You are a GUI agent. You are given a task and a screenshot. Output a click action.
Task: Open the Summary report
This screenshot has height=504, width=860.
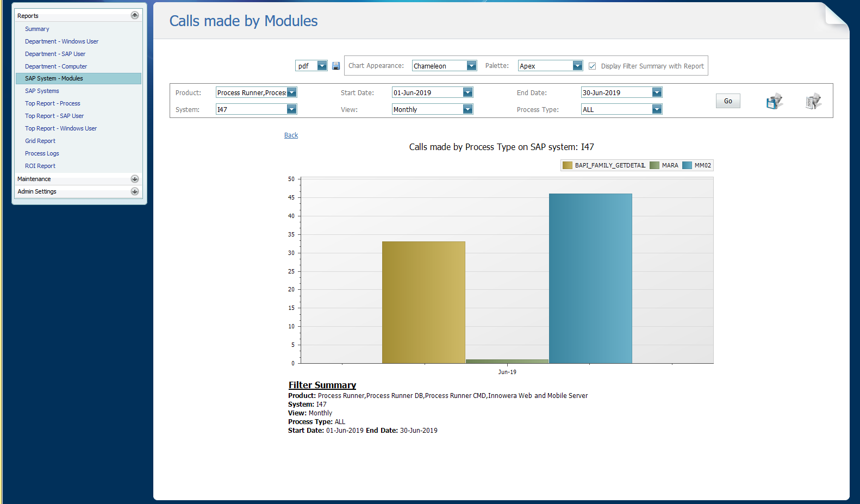[37, 29]
